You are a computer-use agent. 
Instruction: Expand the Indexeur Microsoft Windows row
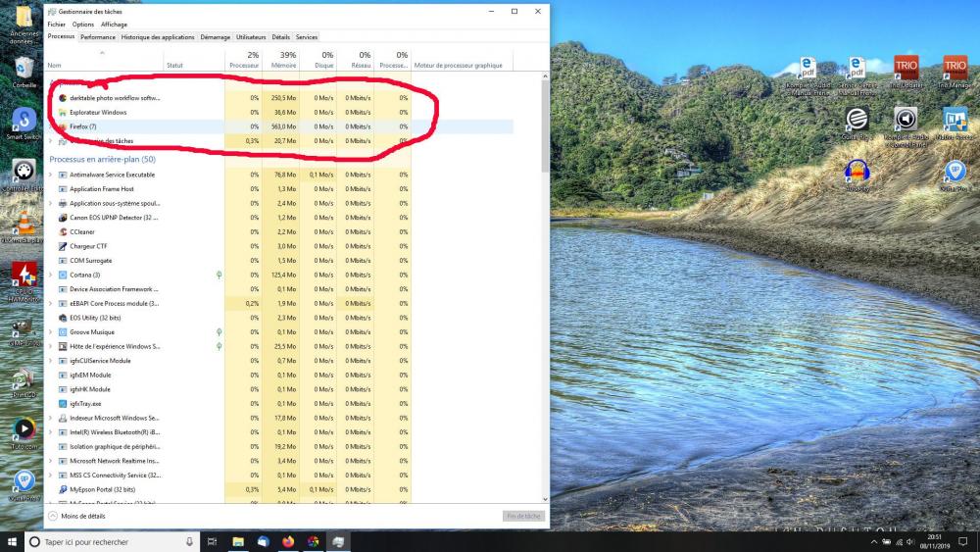(x=51, y=419)
